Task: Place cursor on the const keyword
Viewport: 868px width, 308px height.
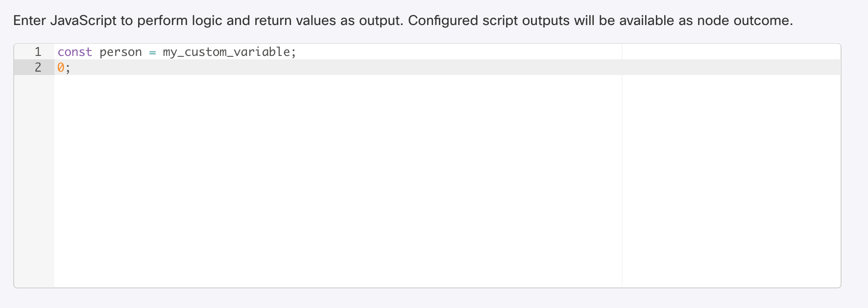Action: click(74, 52)
